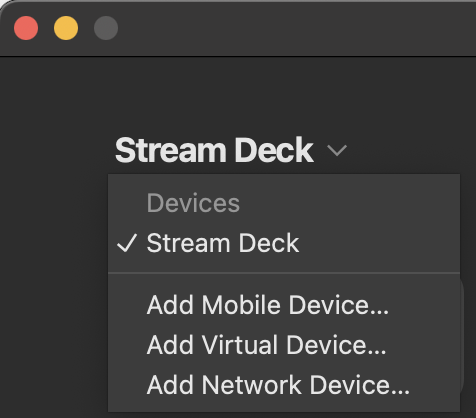Select Stream Deck in the Devices list

pos(284,243)
